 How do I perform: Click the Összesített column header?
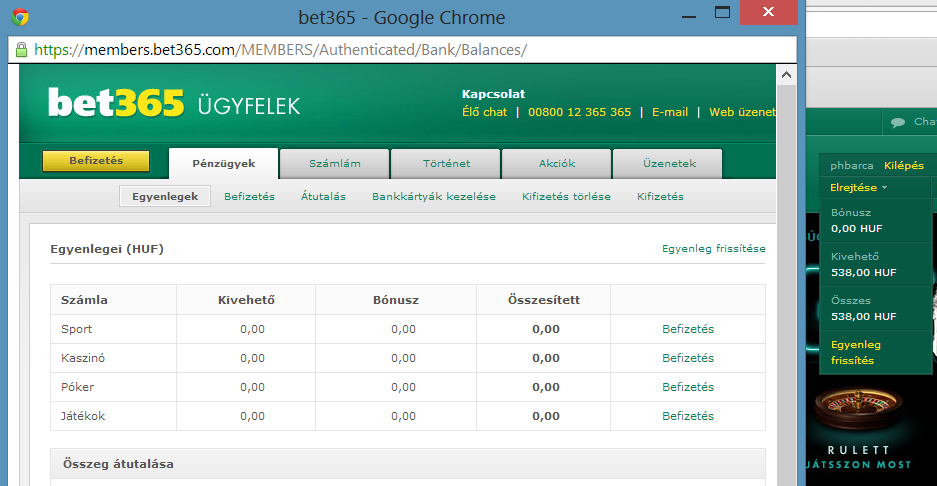(544, 300)
